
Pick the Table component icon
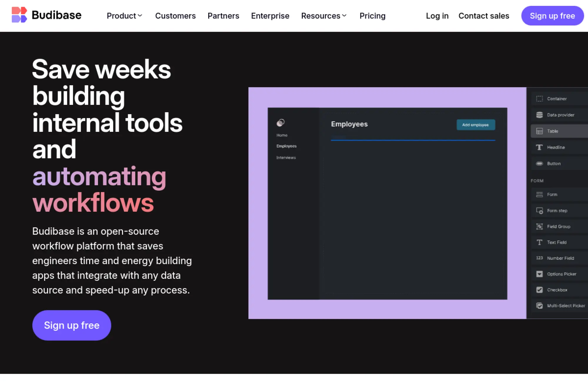[539, 131]
